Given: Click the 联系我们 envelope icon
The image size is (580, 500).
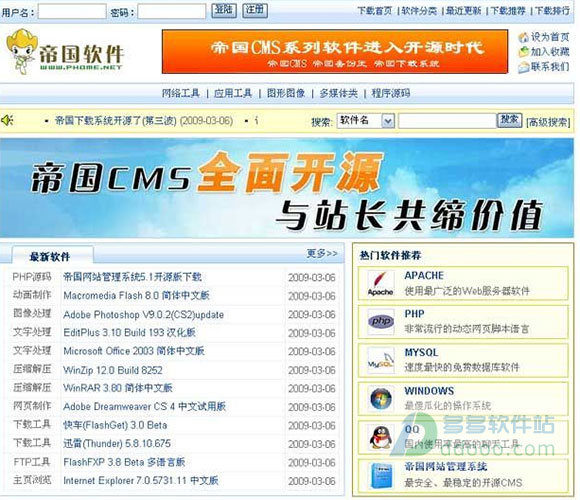Looking at the screenshot, I should (x=523, y=67).
